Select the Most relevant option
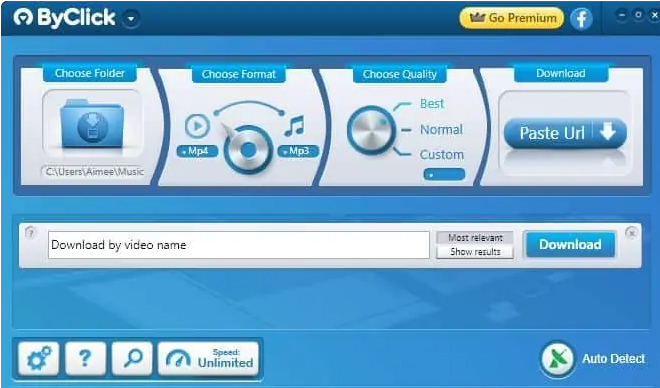Viewport: 660px width, 388px height. tap(475, 237)
